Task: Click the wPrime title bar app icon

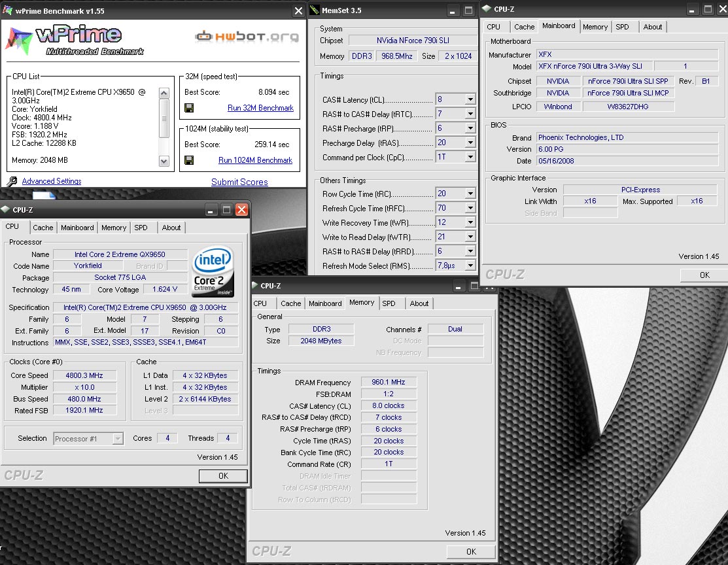Action: [x=7, y=10]
